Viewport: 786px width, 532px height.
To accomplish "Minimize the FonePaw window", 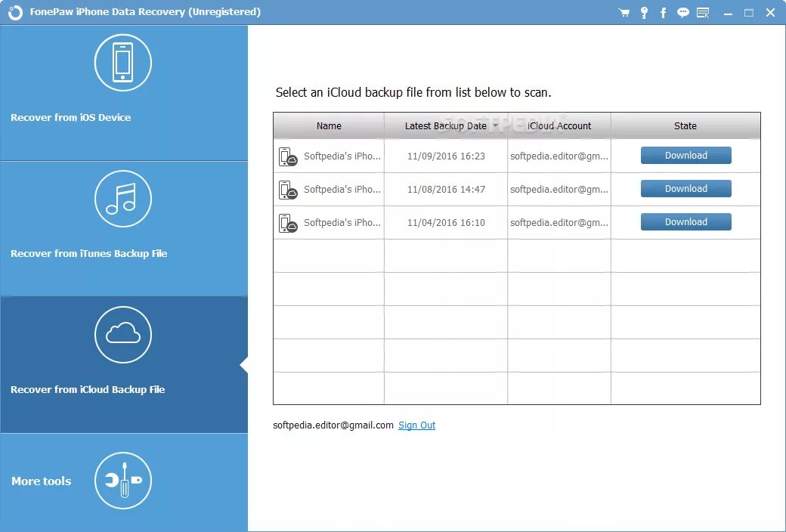I will pyautogui.click(x=728, y=14).
